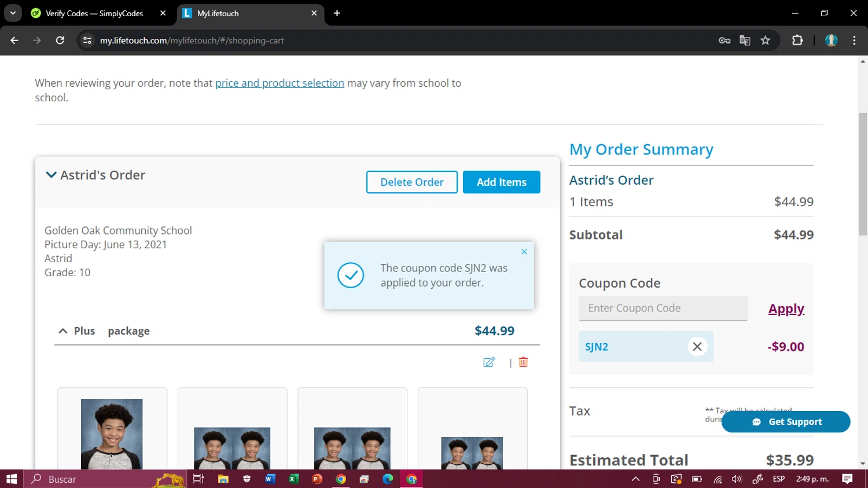Click the scrollbar down arrow
Viewport: 868px width, 488px height.
tap(863, 464)
